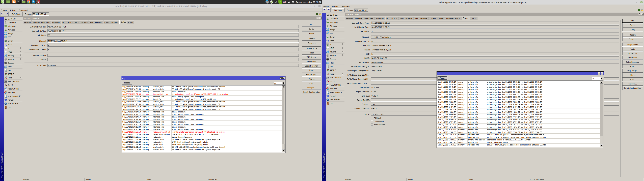Click Session address field in right window
Screen dimensions: 644x181
(361, 10)
